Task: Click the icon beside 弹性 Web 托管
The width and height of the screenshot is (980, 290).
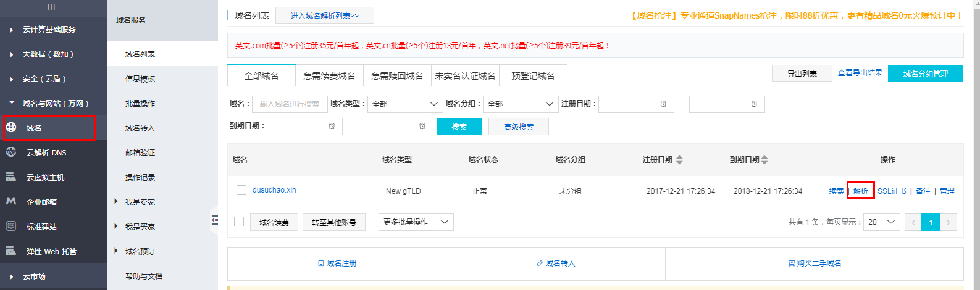Action: (11, 251)
